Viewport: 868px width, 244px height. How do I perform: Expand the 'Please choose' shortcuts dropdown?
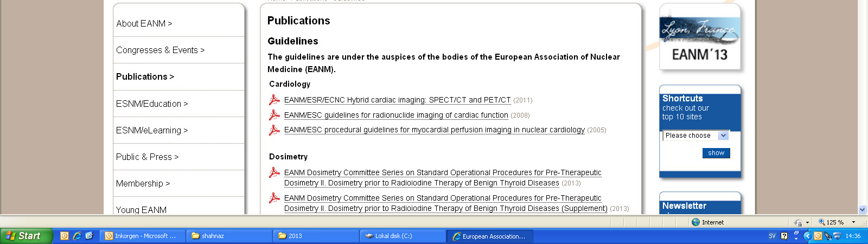[x=696, y=136]
